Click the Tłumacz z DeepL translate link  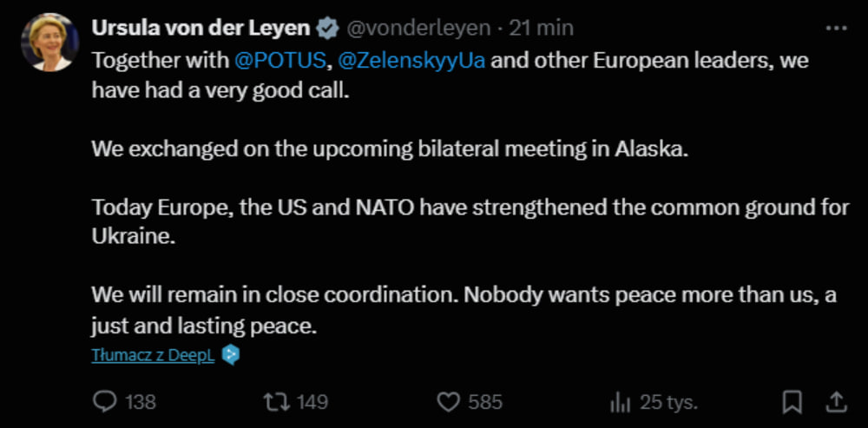(153, 355)
